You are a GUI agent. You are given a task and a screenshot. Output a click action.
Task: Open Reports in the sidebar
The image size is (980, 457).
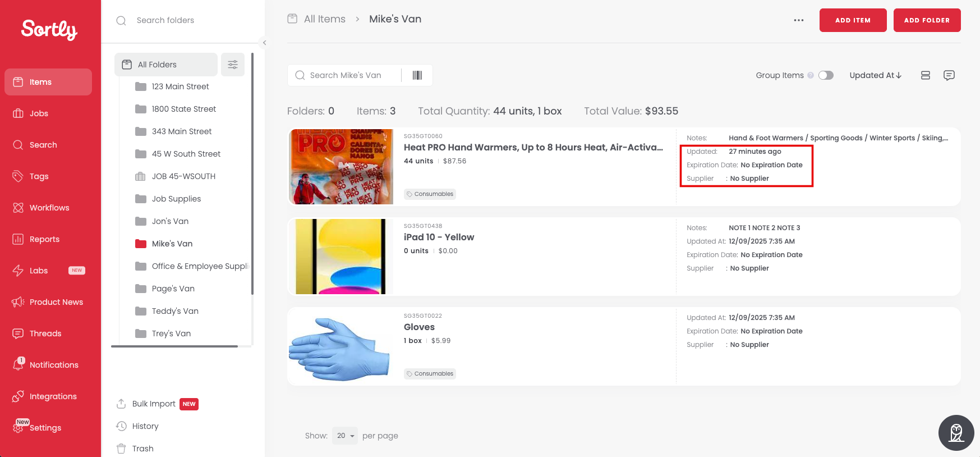coord(48,239)
